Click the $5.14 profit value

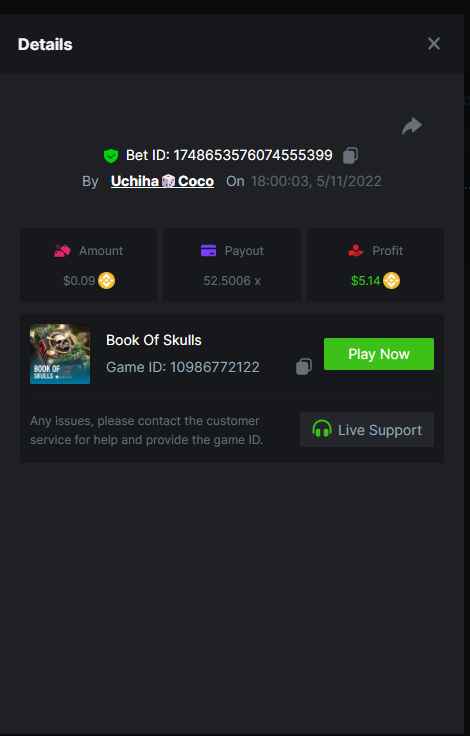pyautogui.click(x=365, y=281)
